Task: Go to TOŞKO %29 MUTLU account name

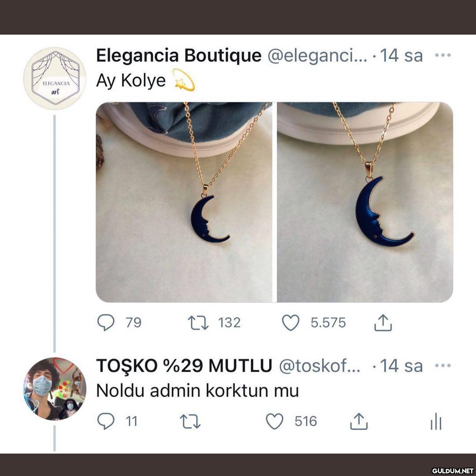Action: click(x=184, y=366)
